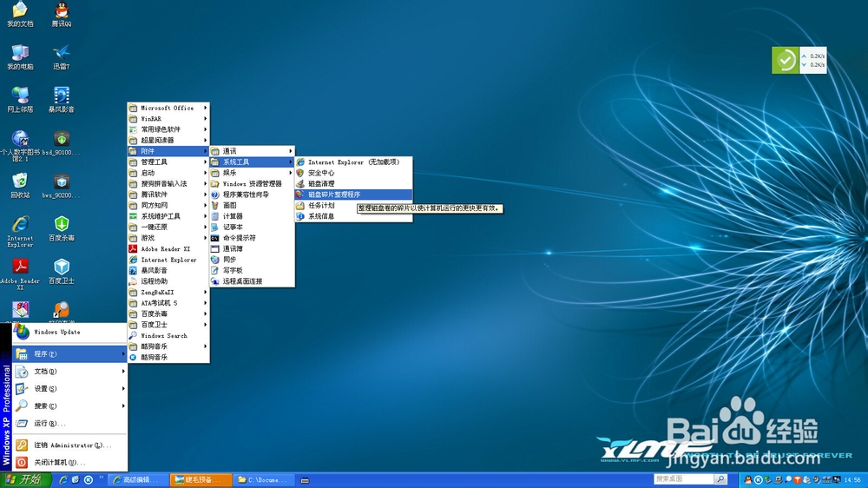Launch 酷狗音乐 app shortcut in programs list
868x488 pixels.
(168, 357)
